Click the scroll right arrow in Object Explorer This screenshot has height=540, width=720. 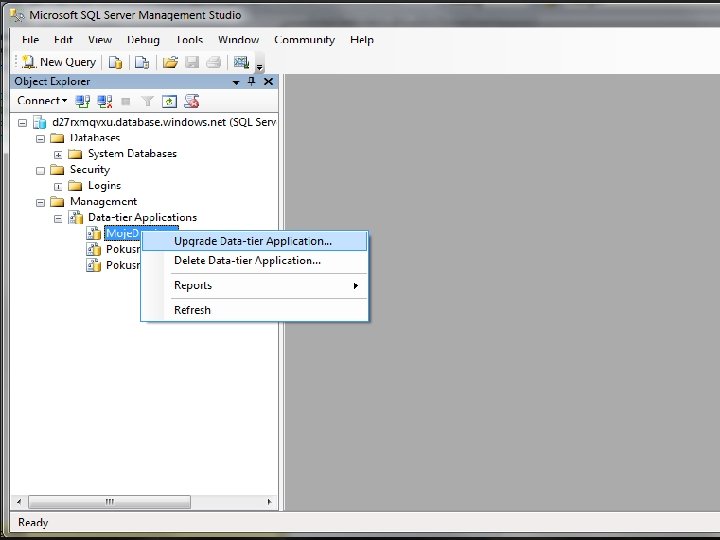coord(269,501)
